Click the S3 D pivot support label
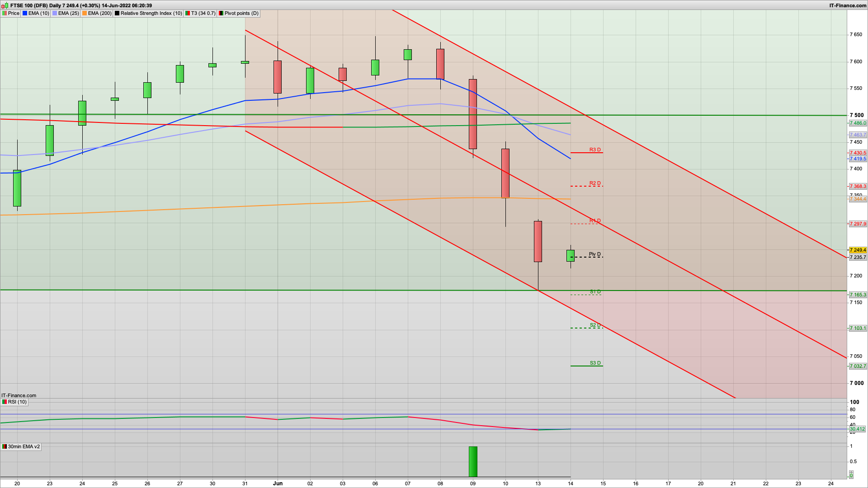 point(595,363)
